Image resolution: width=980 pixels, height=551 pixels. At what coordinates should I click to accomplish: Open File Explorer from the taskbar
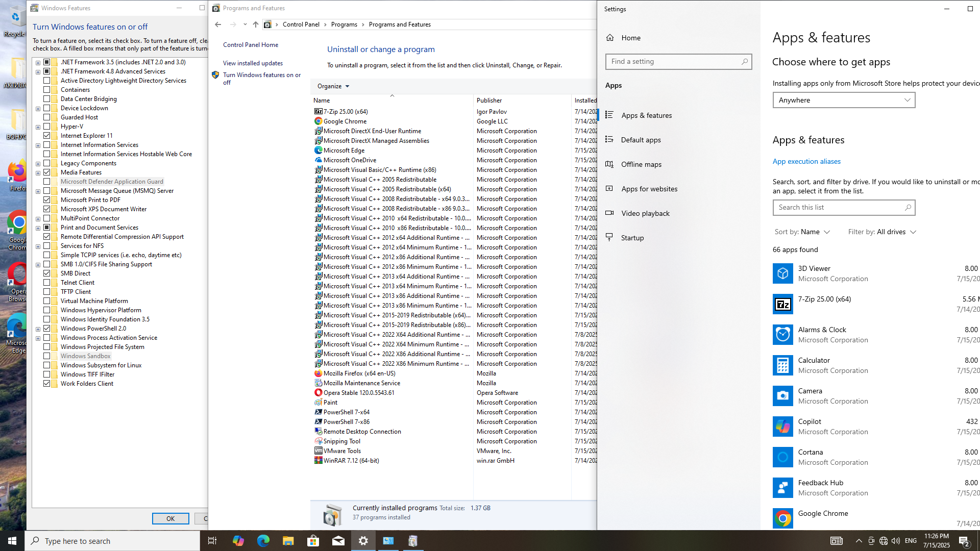pos(288,541)
